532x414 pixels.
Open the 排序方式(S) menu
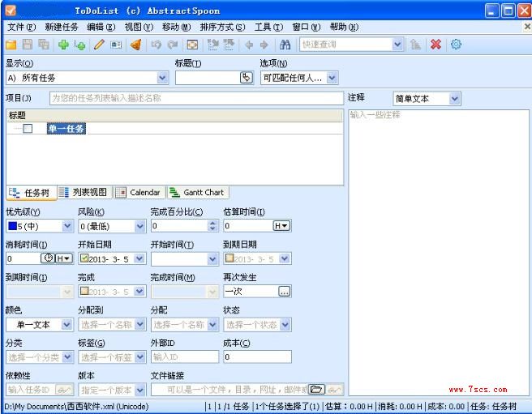click(222, 27)
